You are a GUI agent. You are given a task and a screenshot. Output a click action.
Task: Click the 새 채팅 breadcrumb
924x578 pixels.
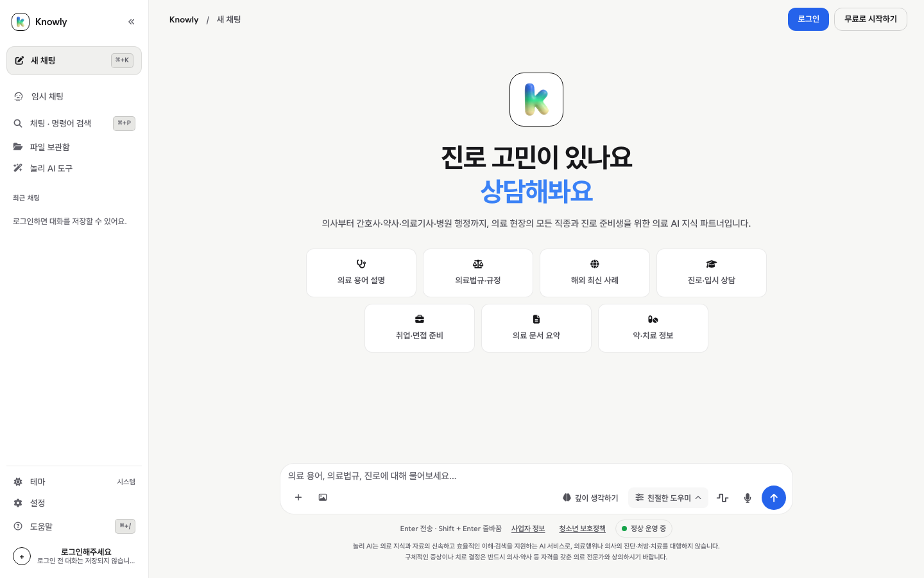click(228, 20)
